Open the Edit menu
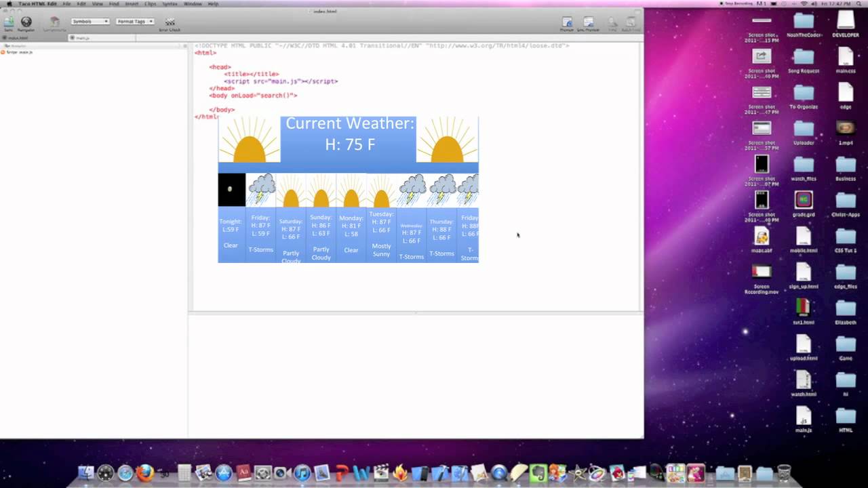Screen dimensions: 868x488 (x=81, y=3)
